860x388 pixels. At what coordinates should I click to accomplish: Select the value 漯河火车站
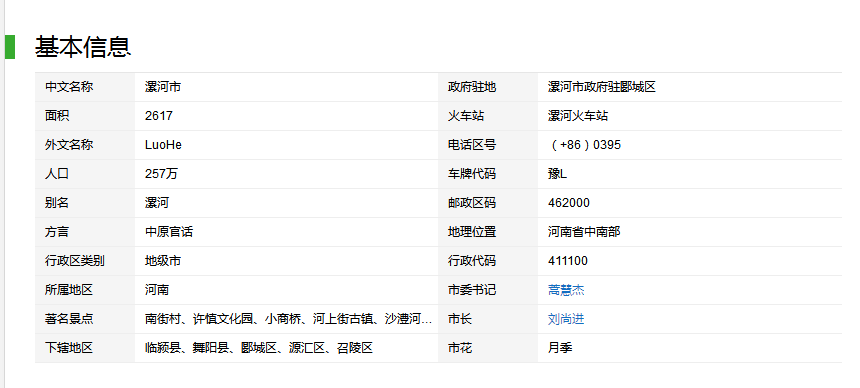[x=578, y=116]
